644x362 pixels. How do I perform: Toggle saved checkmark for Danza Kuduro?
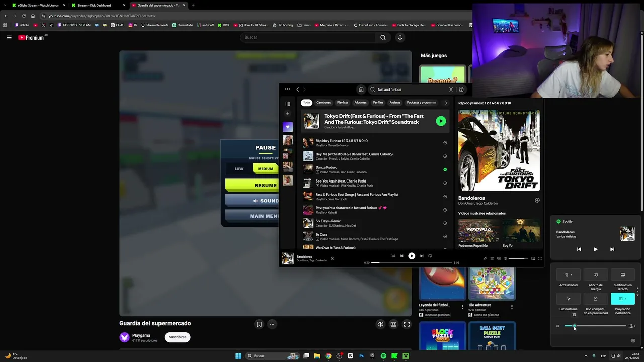(445, 169)
